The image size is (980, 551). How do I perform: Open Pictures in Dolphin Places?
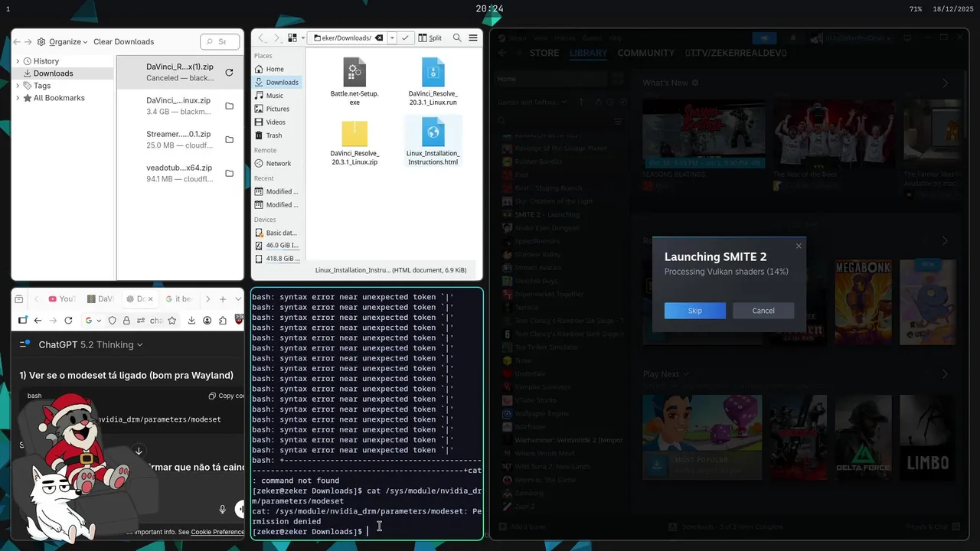tap(279, 109)
